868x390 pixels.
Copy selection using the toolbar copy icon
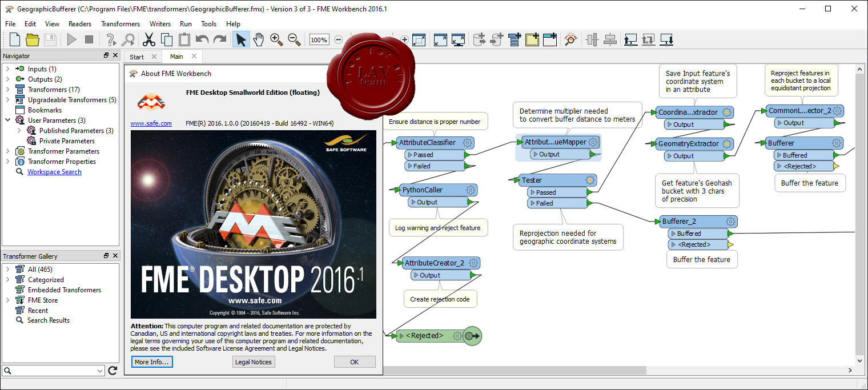167,39
